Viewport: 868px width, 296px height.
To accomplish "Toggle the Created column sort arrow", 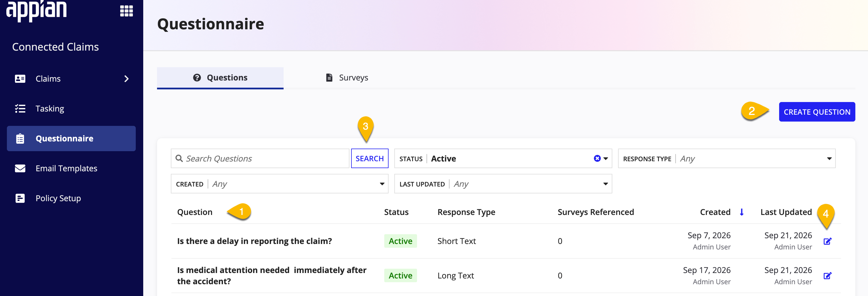I will point(742,212).
